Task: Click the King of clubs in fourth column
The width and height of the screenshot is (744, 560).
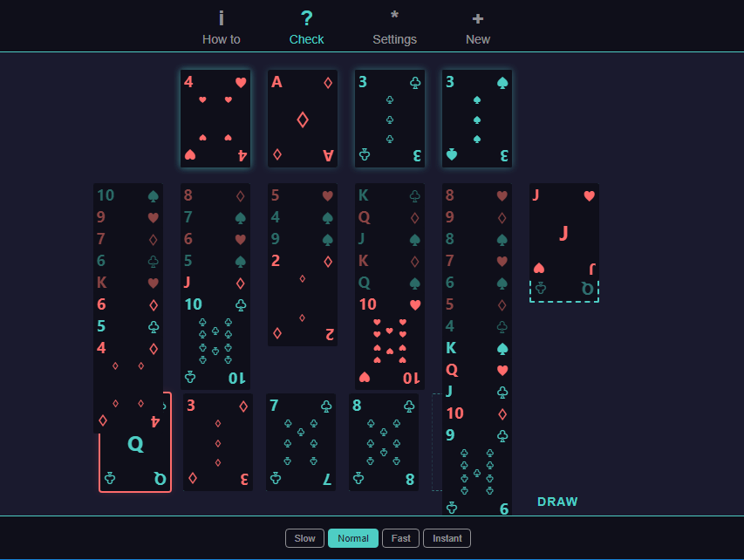Action: pyautogui.click(x=390, y=195)
